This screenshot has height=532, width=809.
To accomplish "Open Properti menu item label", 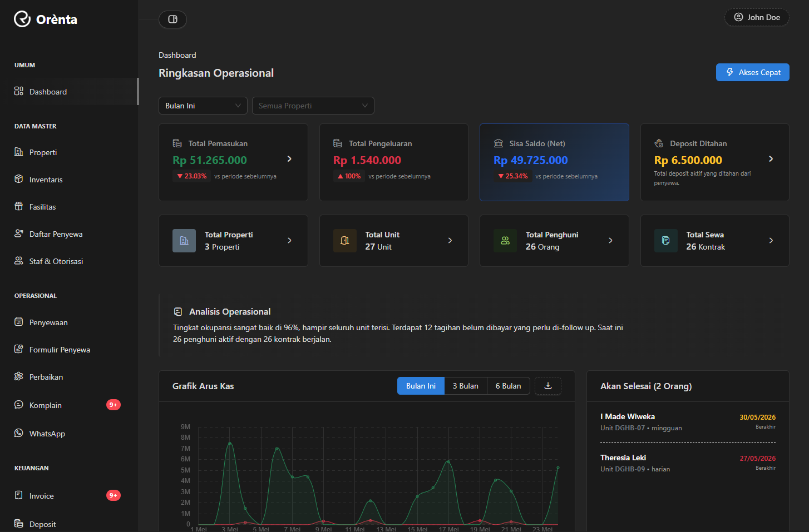I will tap(43, 152).
